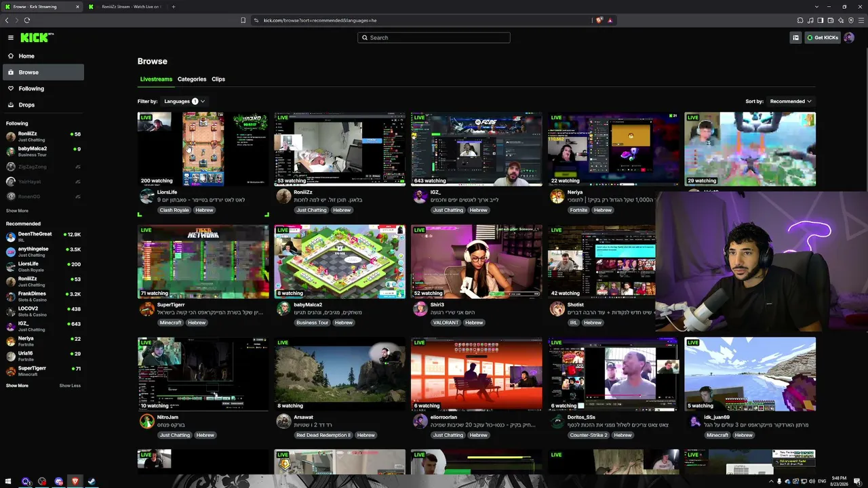Toggle the browser sidebar panel icon

(821, 20)
